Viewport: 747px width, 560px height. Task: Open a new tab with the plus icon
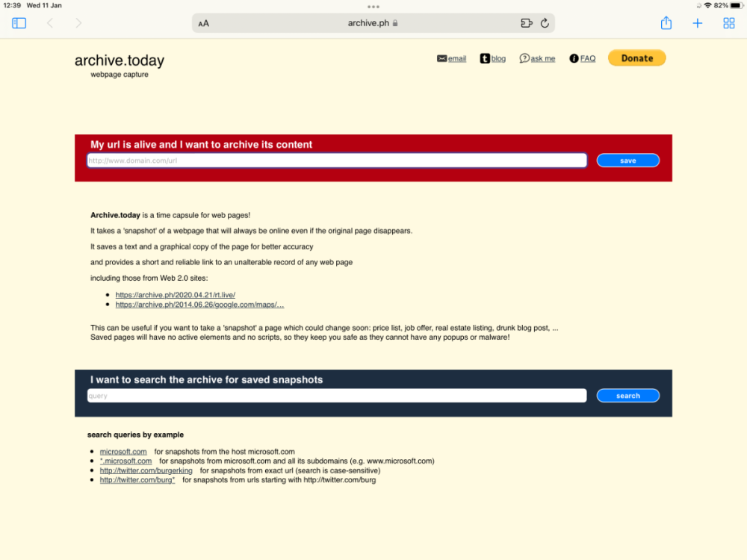(698, 23)
